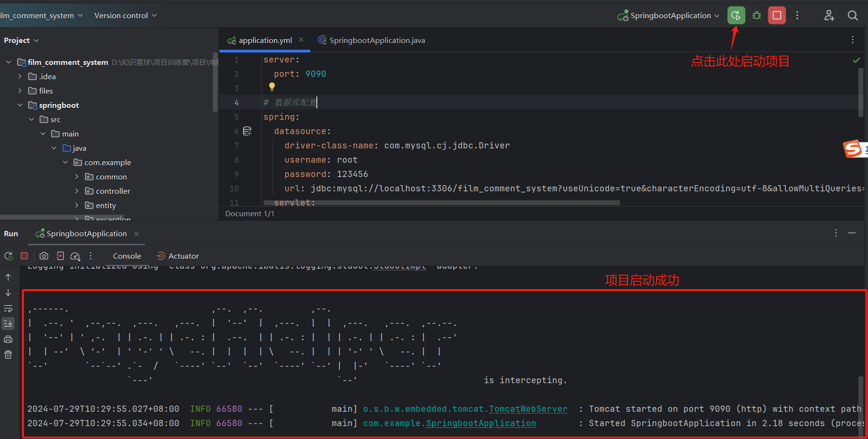Click the up arrow in console sidebar

pyautogui.click(x=8, y=277)
